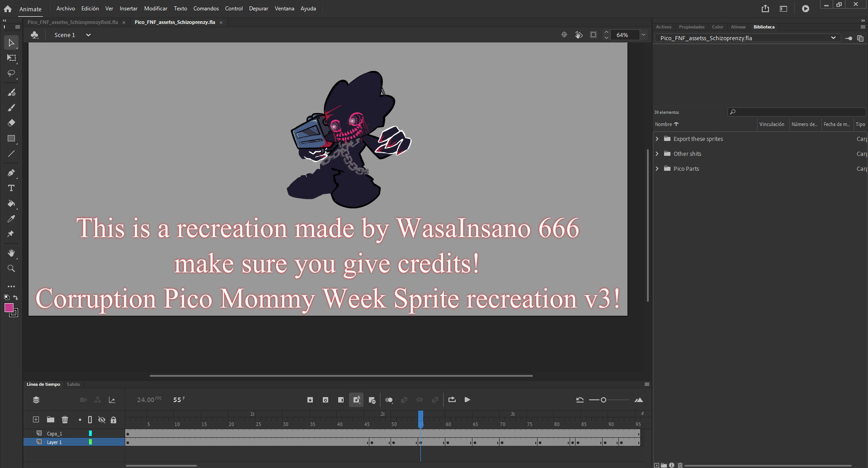Pick the Text tool
Screen dimensions: 868x468
point(11,188)
